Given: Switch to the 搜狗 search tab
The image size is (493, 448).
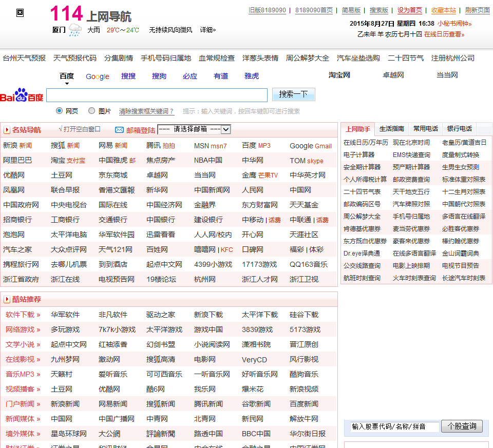Looking at the screenshot, I should click(159, 76).
